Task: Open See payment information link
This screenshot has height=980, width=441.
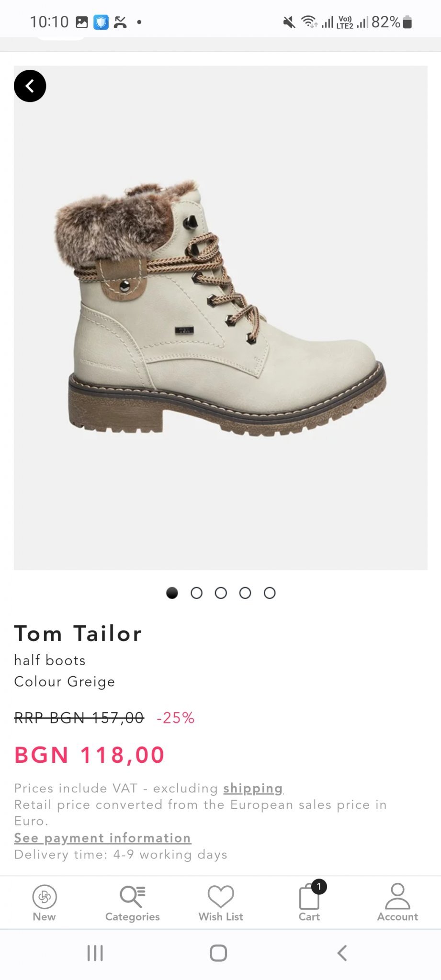Action: [x=102, y=838]
